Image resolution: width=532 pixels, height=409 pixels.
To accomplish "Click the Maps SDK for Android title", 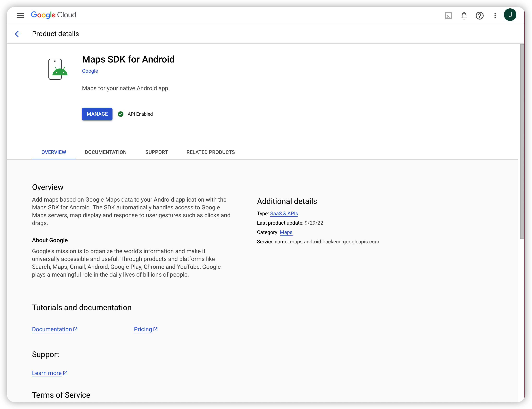I will click(128, 59).
